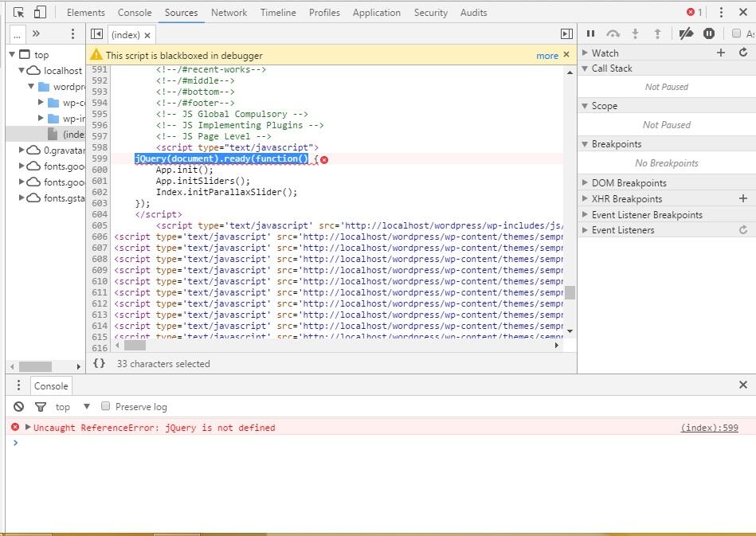Open the Profiles tab
The image size is (756, 536).
(x=324, y=13)
